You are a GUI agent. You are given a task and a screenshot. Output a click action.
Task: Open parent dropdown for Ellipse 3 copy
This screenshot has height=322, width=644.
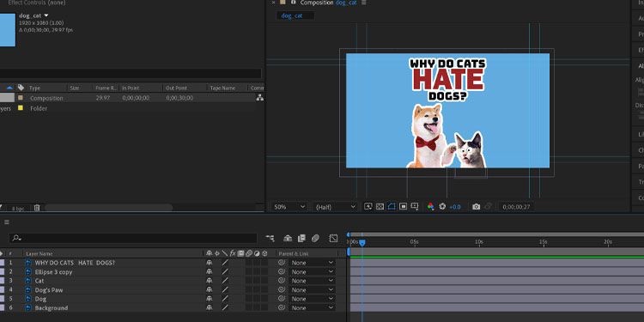coord(313,271)
